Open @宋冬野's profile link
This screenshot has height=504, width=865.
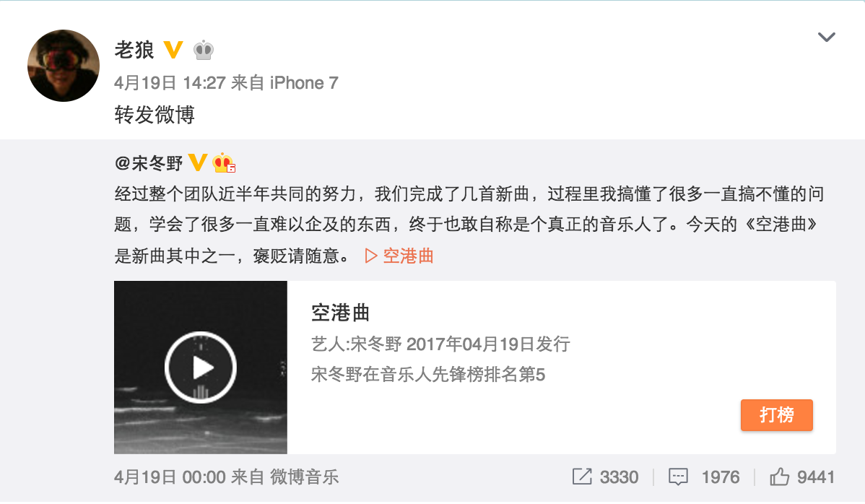tap(149, 163)
